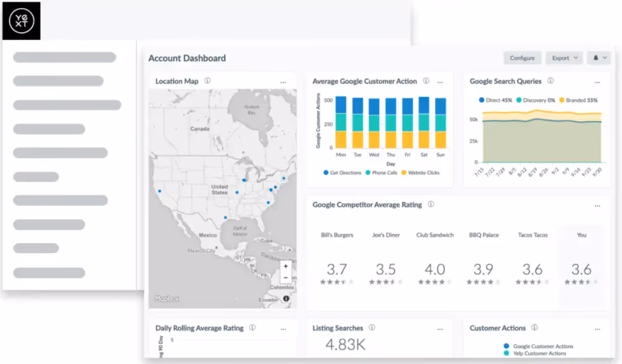Click the Monday bar in chart
This screenshot has width=622, height=364.
[341, 122]
